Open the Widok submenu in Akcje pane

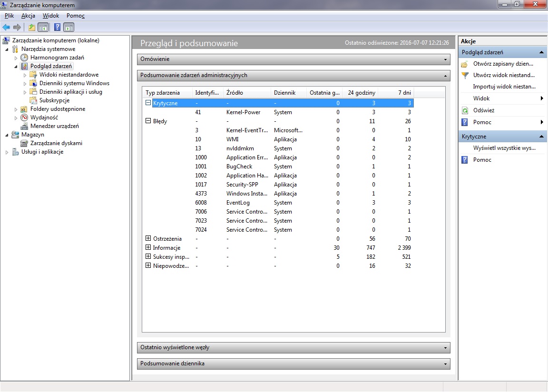[x=503, y=98]
